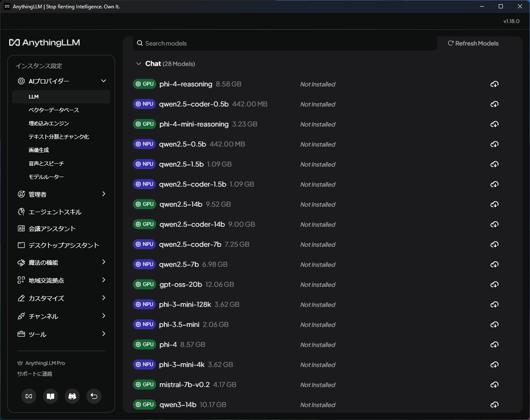Download the phi-3.5-mini model
This screenshot has height=420, width=530.
pyautogui.click(x=494, y=325)
